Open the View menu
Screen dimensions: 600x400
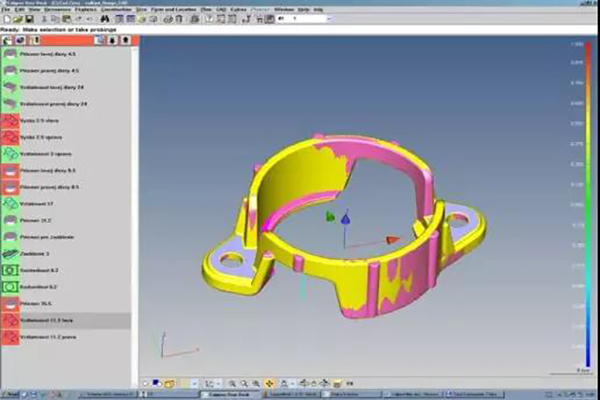coord(34,9)
